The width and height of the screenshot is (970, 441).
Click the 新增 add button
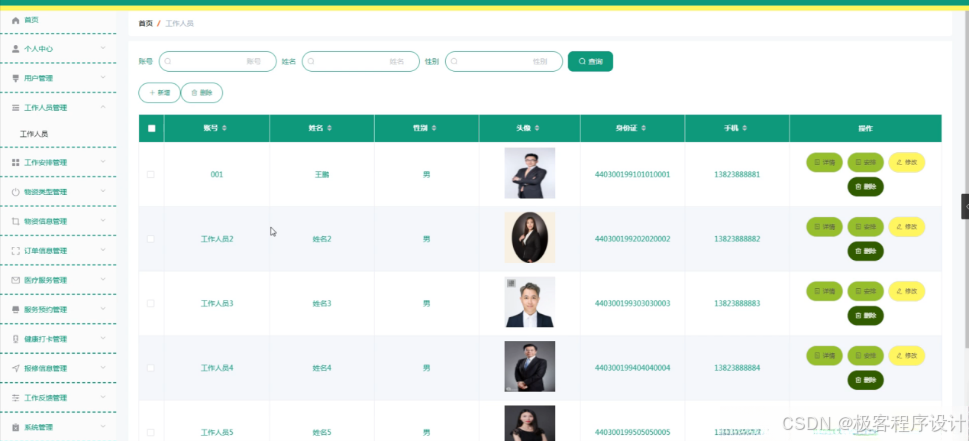pos(159,93)
